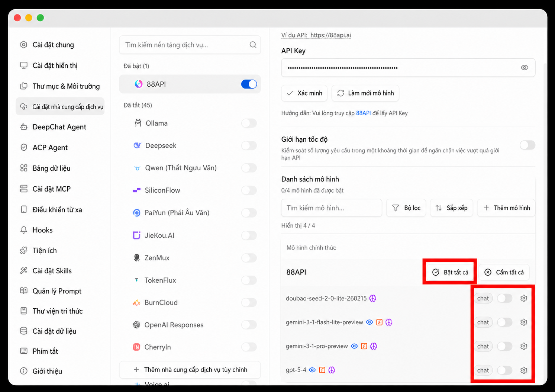Click the JieKou.AI logo icon
This screenshot has height=392, width=555.
[x=137, y=235]
